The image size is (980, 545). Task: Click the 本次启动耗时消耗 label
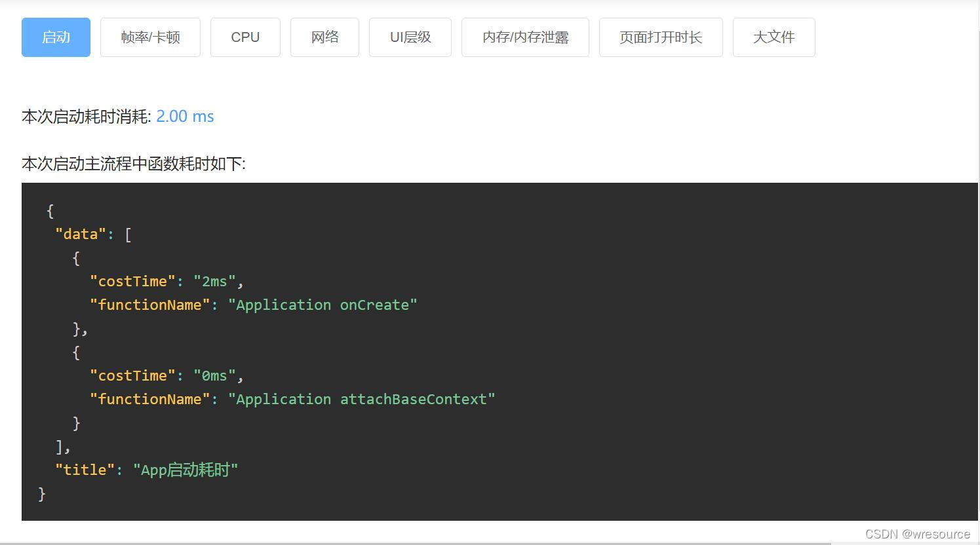point(87,117)
